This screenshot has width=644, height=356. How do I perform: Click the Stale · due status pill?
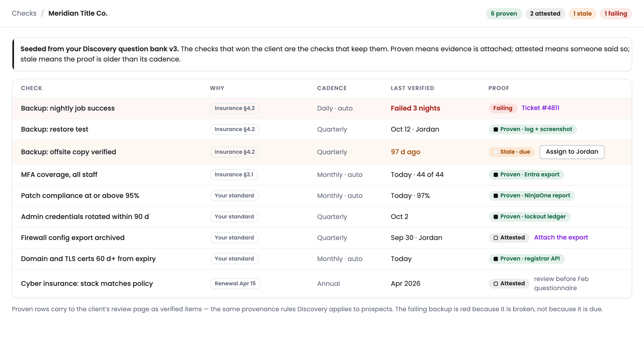click(512, 152)
